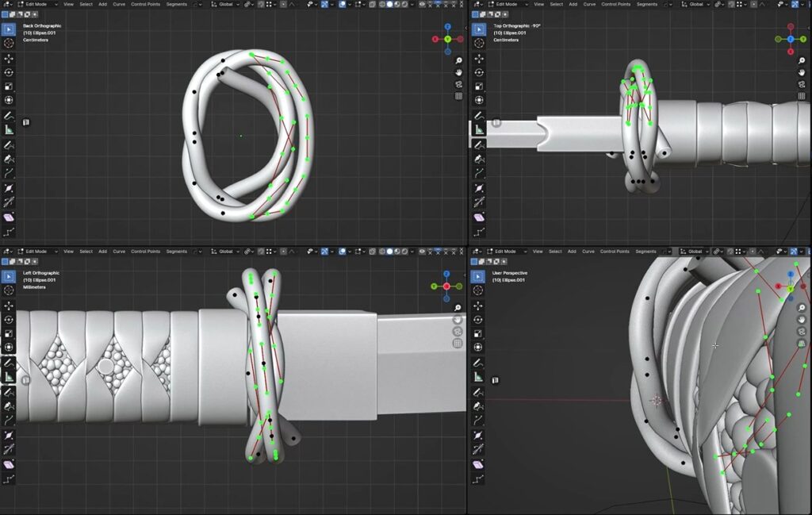Open Curve menu in Back Orthographic viewport

[x=119, y=4]
